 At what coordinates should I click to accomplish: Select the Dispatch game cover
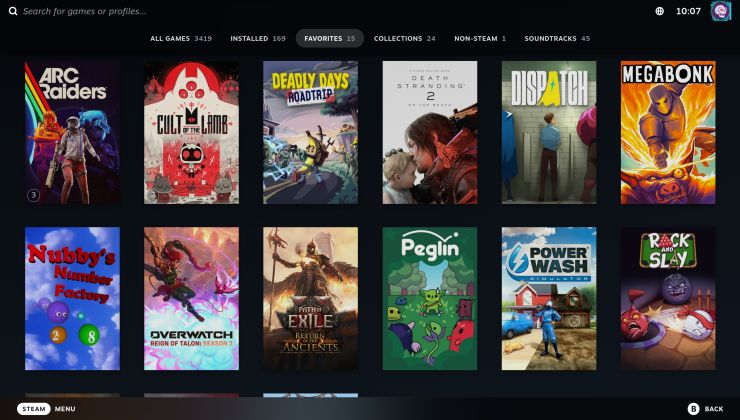coord(549,133)
